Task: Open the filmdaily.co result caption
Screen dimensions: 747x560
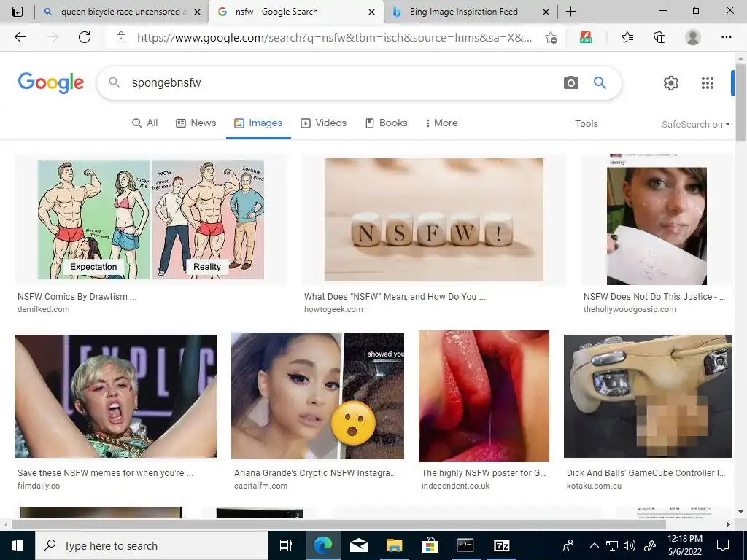Action: [x=105, y=479]
